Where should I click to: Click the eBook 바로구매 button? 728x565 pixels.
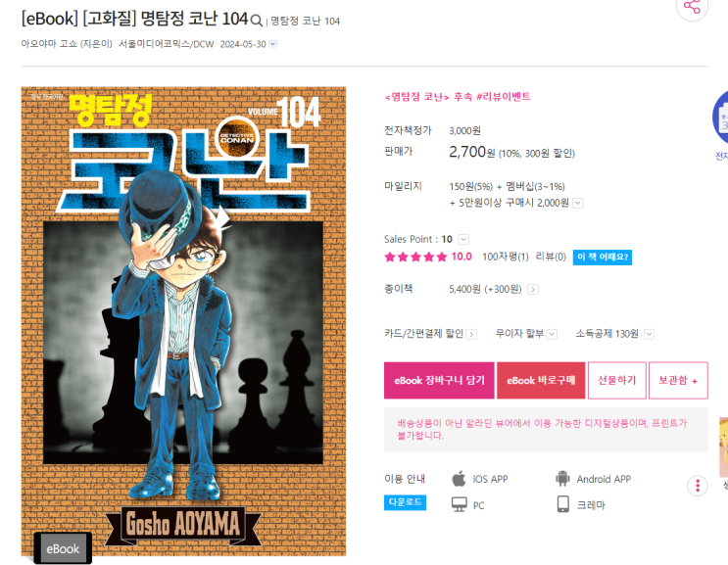pyautogui.click(x=541, y=380)
